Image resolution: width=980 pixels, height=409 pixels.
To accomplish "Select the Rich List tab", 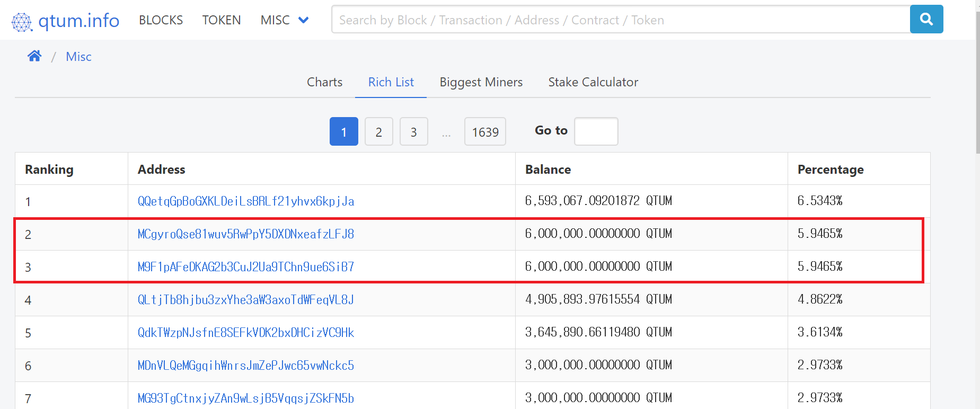I will pos(391,82).
